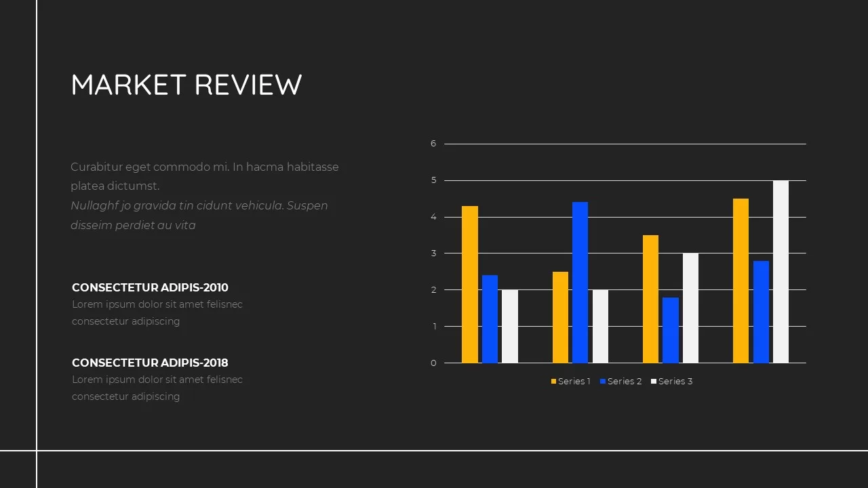Select the heading CONSECTETUR ADIPIS-2010
The width and height of the screenshot is (868, 488).
point(150,287)
